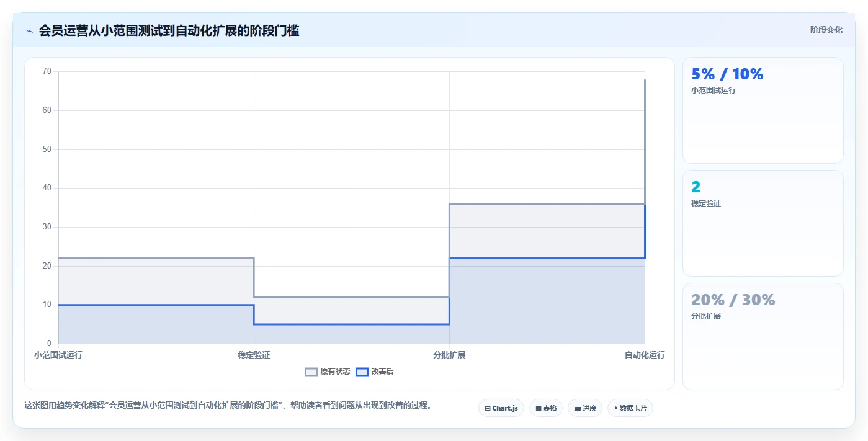Click the 40 y-axis tick label

[47, 188]
